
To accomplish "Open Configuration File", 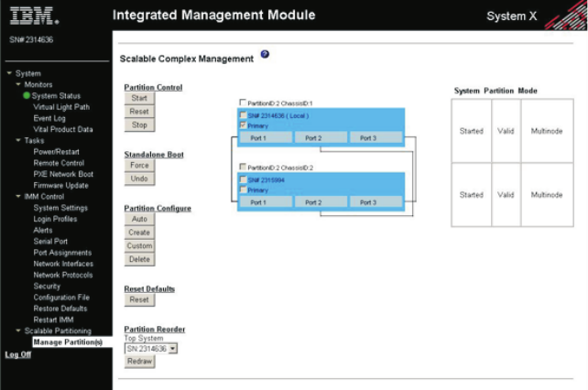I will tap(61, 298).
